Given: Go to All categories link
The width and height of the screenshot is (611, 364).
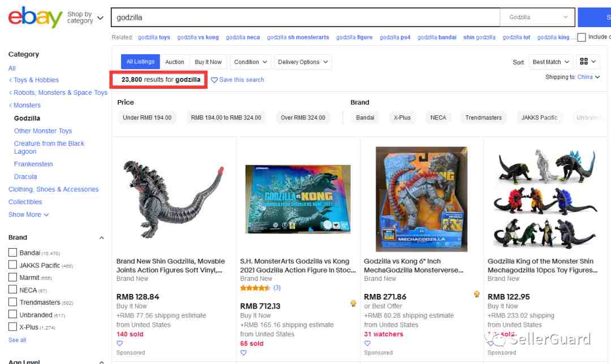Looking at the screenshot, I should [x=12, y=68].
